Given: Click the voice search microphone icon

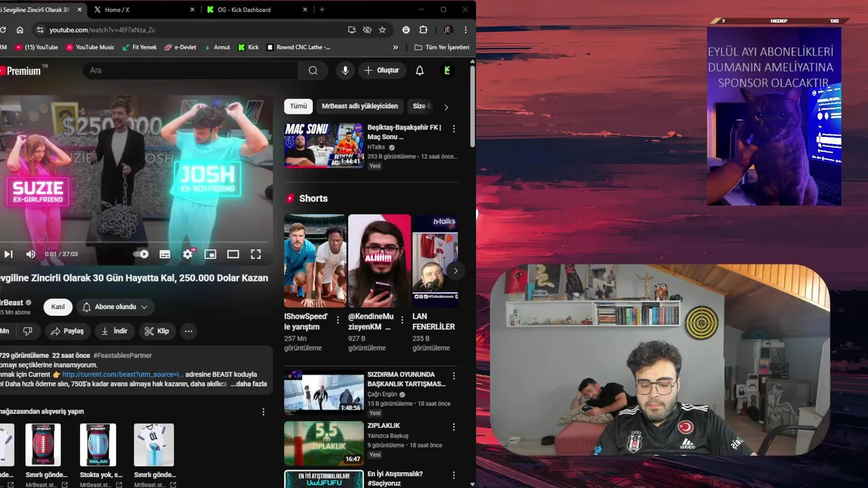Looking at the screenshot, I should (x=345, y=70).
